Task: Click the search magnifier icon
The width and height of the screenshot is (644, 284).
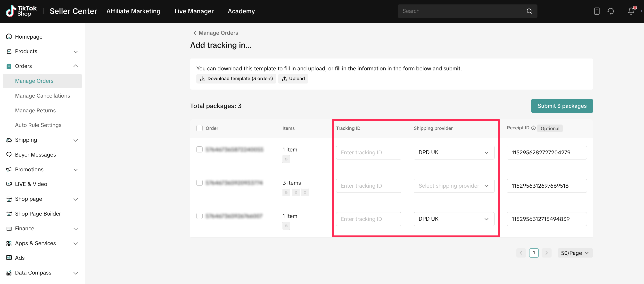Action: click(529, 11)
